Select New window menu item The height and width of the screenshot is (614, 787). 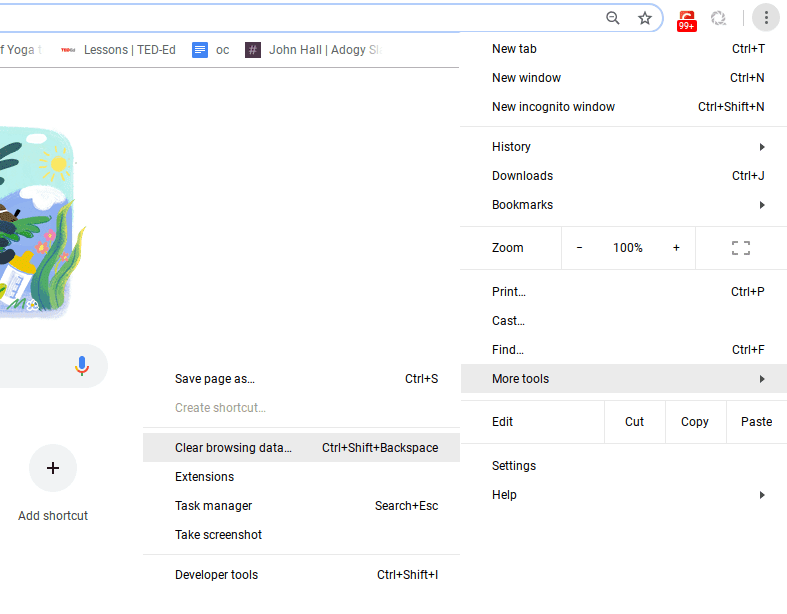pos(623,78)
